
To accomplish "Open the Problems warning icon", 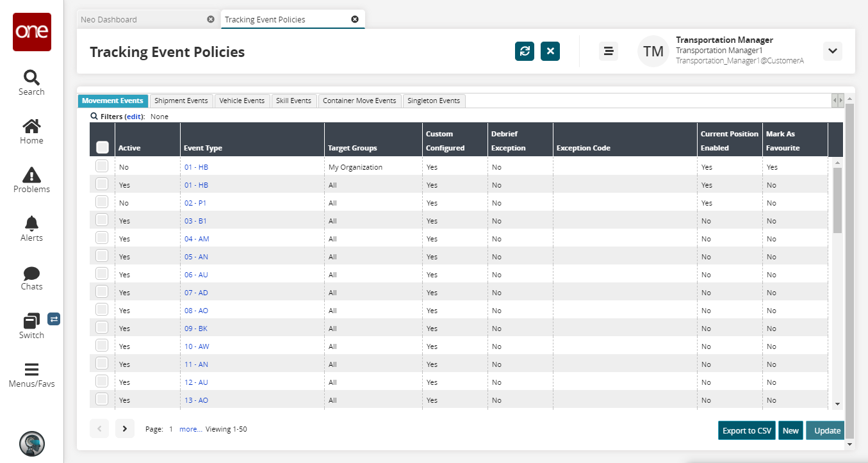I will click(31, 175).
